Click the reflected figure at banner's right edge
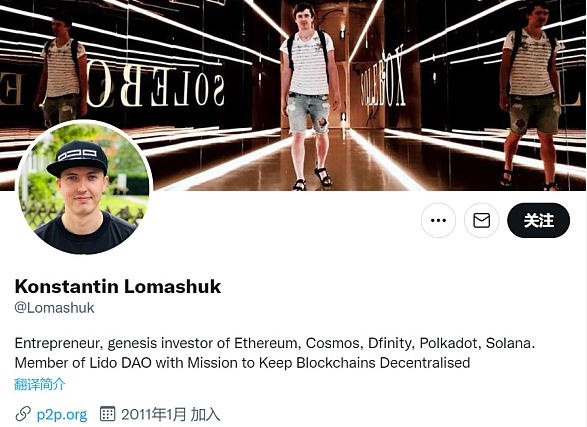 pos(531,94)
